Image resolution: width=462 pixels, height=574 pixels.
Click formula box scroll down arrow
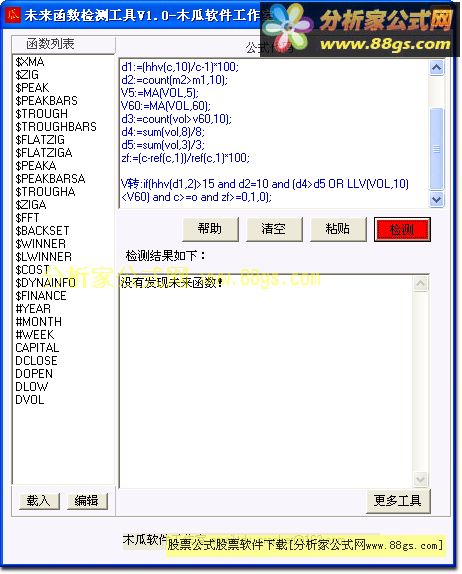coord(437,199)
